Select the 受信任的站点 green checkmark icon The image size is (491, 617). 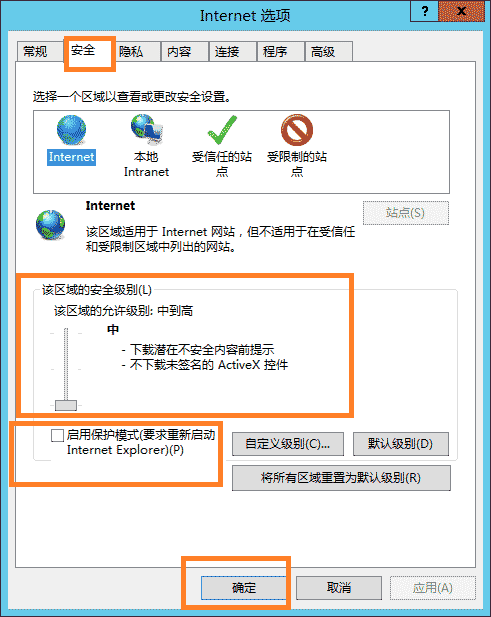coord(222,130)
